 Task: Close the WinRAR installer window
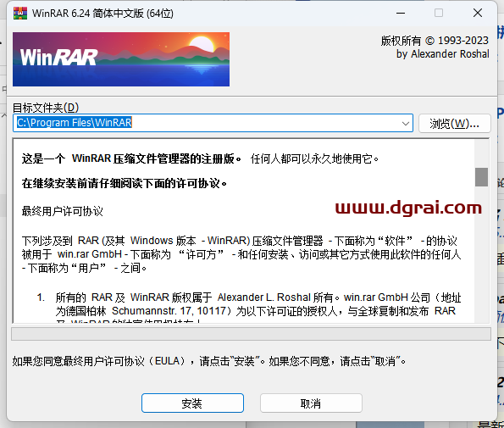478,14
